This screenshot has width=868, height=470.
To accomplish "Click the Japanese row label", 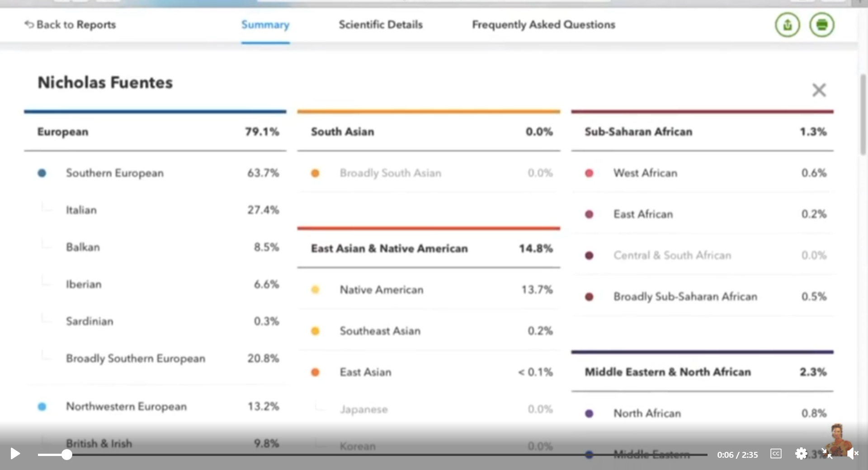I will click(363, 409).
